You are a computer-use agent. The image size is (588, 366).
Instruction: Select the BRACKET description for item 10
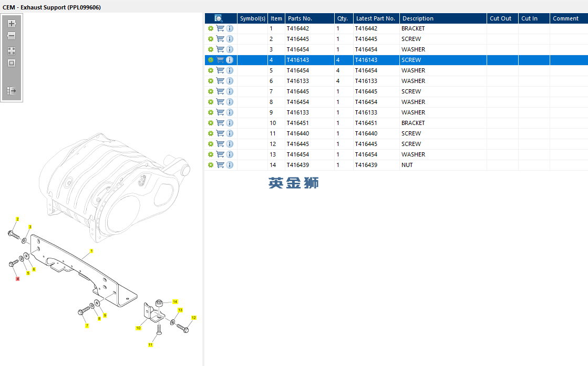(413, 123)
